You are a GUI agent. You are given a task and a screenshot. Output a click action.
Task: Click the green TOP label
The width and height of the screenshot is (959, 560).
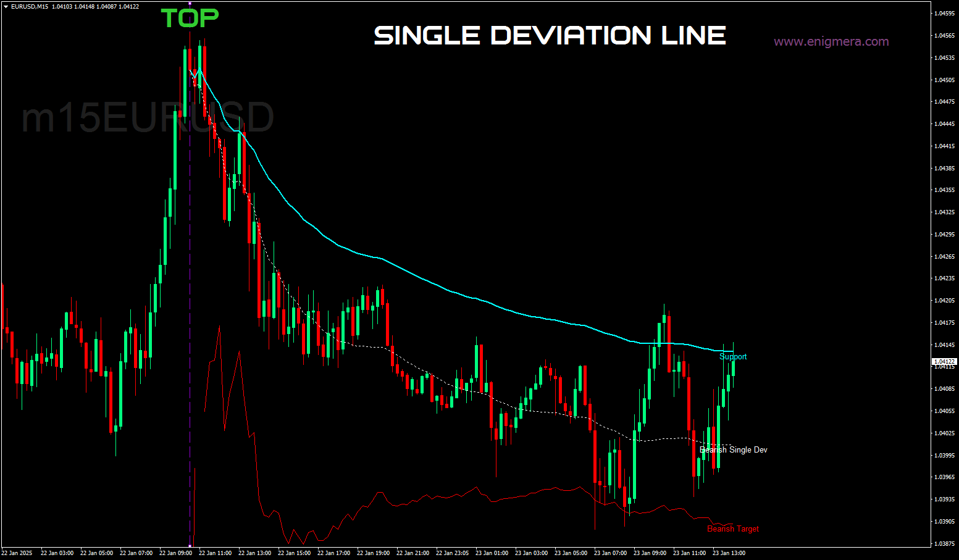190,18
